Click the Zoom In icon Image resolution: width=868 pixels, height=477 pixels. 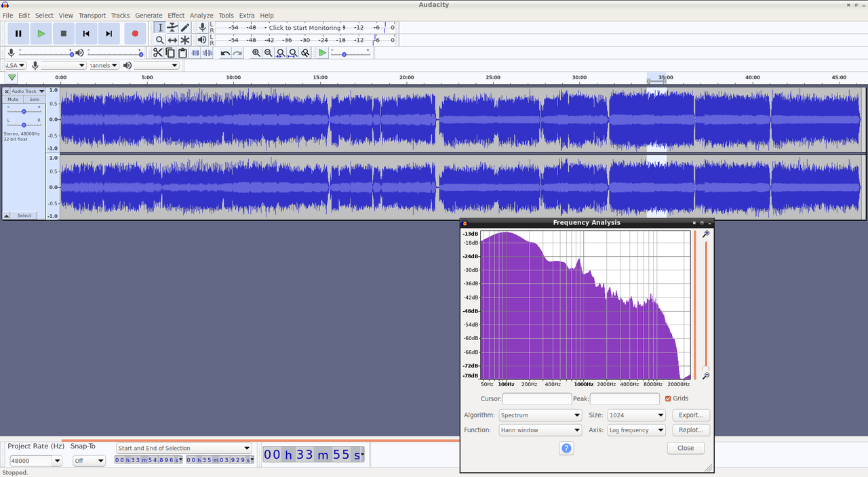tap(256, 53)
